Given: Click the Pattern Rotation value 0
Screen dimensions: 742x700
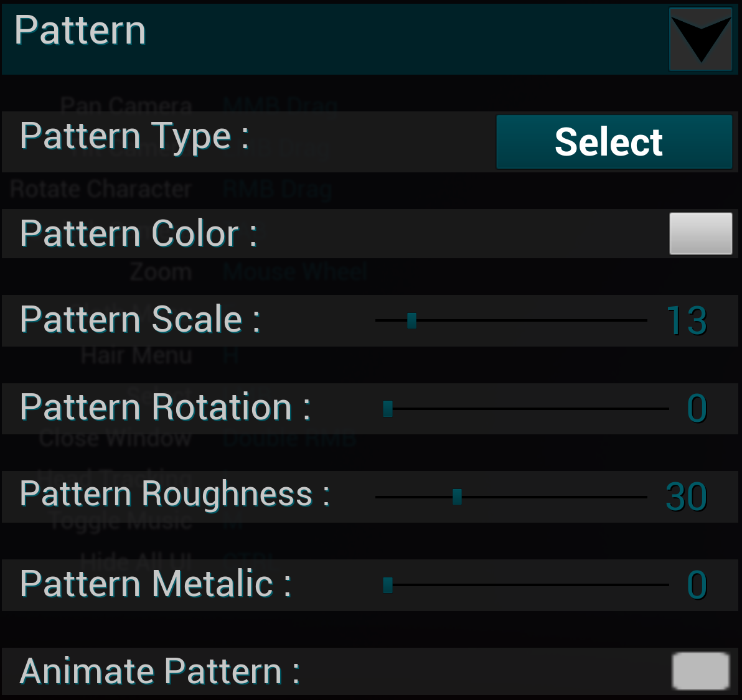Looking at the screenshot, I should (x=697, y=409).
